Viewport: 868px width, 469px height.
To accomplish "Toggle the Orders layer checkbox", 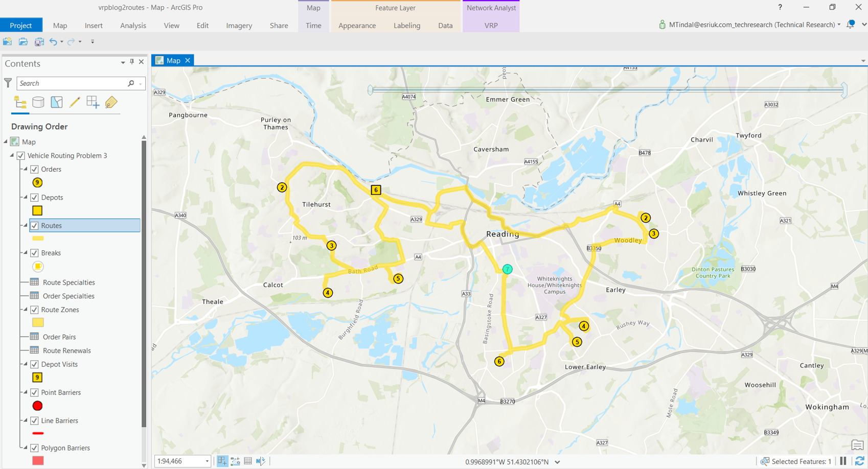I will [x=34, y=169].
